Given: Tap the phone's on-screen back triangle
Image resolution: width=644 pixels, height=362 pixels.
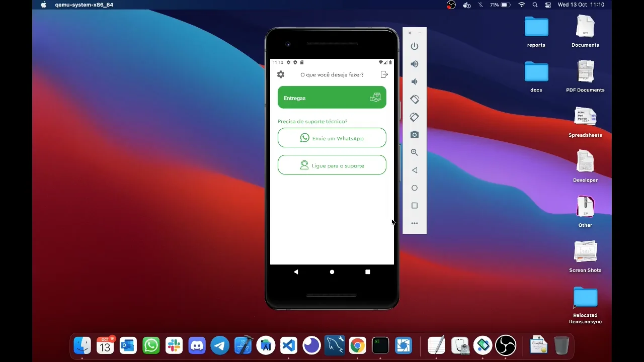Looking at the screenshot, I should pos(296,272).
